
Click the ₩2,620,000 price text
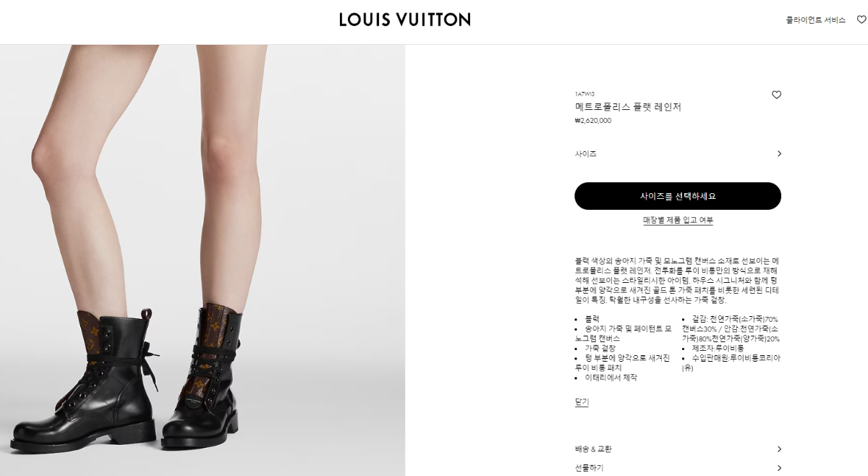click(593, 121)
